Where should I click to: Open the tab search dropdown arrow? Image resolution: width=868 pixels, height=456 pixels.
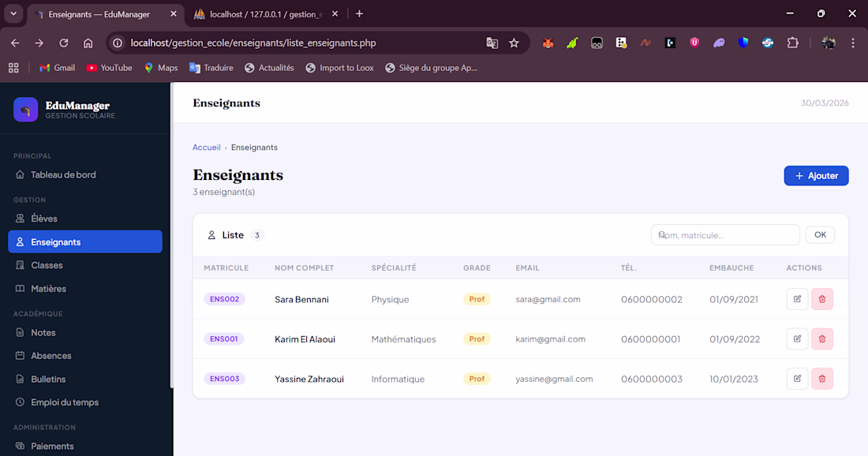click(13, 14)
